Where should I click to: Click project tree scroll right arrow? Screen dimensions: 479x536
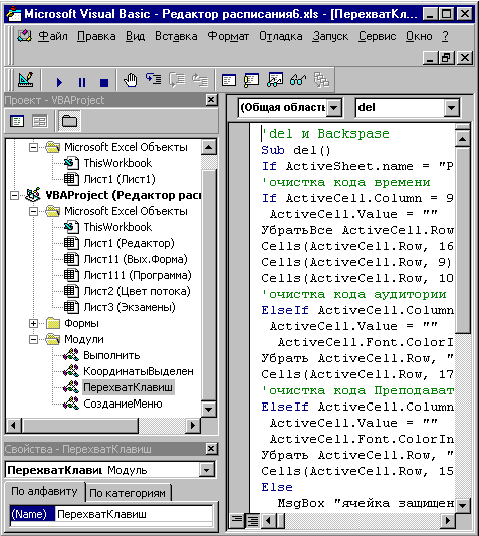tap(192, 426)
